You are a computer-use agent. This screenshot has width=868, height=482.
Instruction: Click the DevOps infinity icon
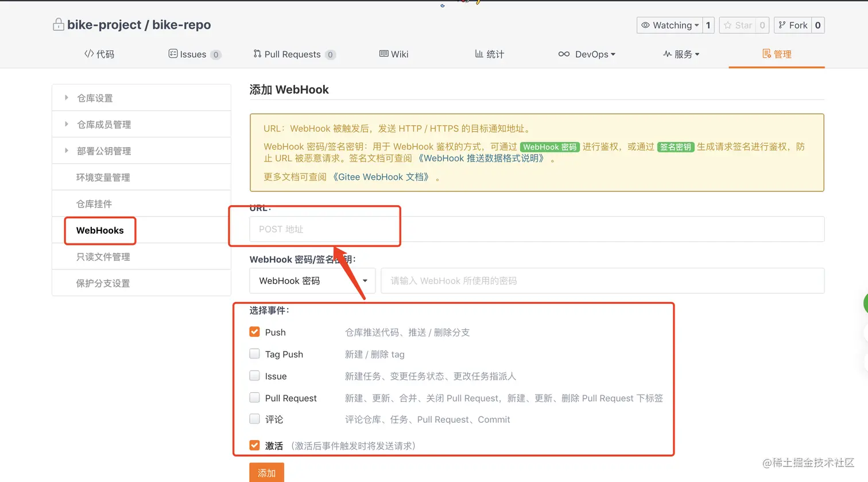(564, 54)
